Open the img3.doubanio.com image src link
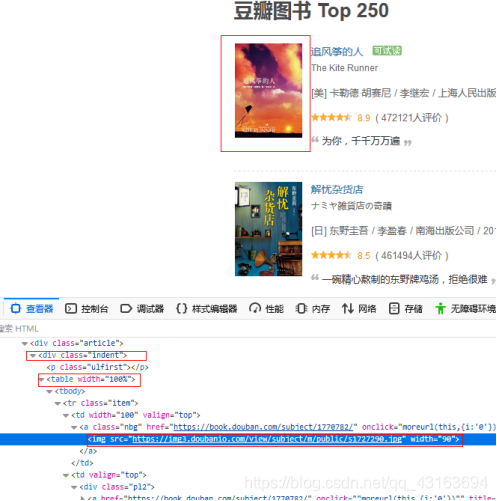The height and width of the screenshot is (501, 497). (x=267, y=439)
